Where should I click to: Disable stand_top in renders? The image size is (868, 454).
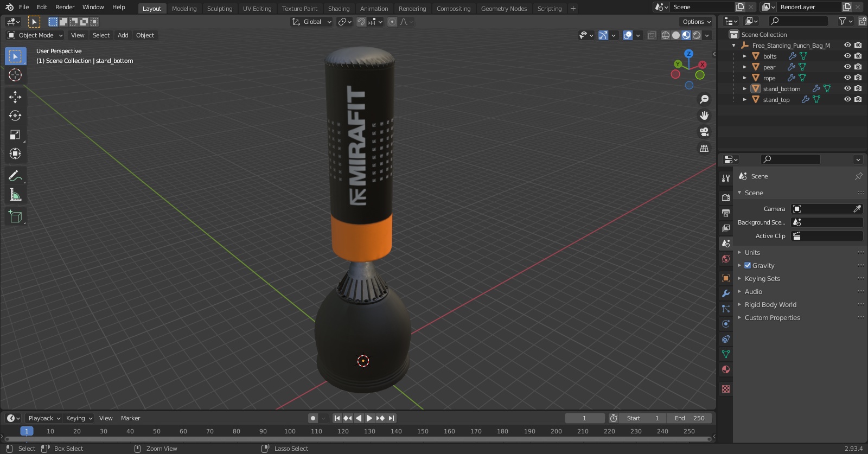click(858, 99)
